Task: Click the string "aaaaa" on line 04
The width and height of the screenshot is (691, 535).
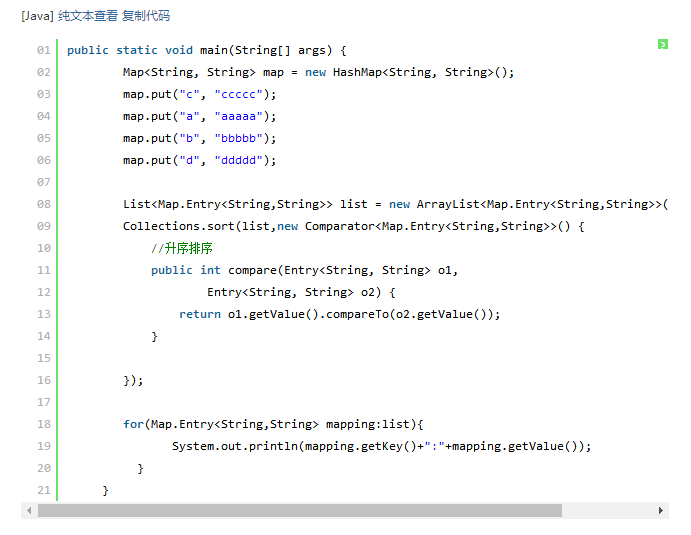Action: tap(238, 116)
